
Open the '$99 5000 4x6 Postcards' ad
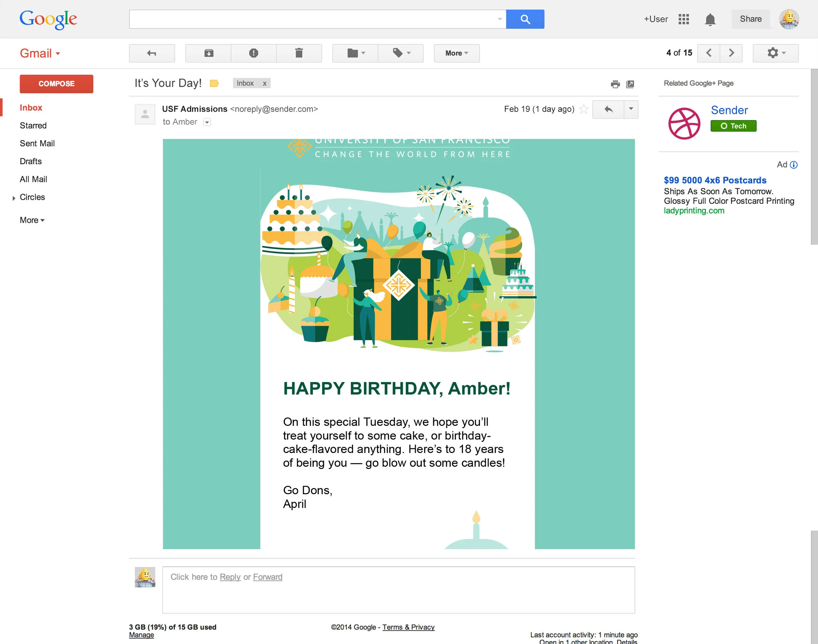(715, 180)
